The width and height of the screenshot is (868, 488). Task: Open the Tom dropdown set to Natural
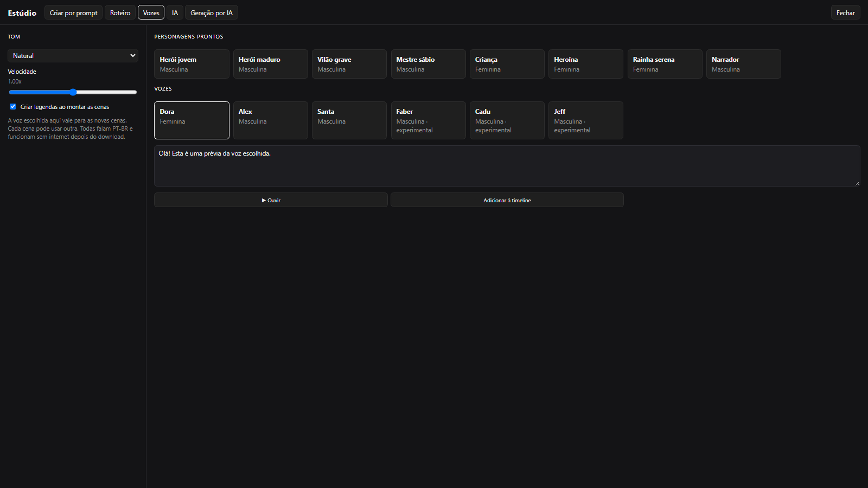point(73,56)
